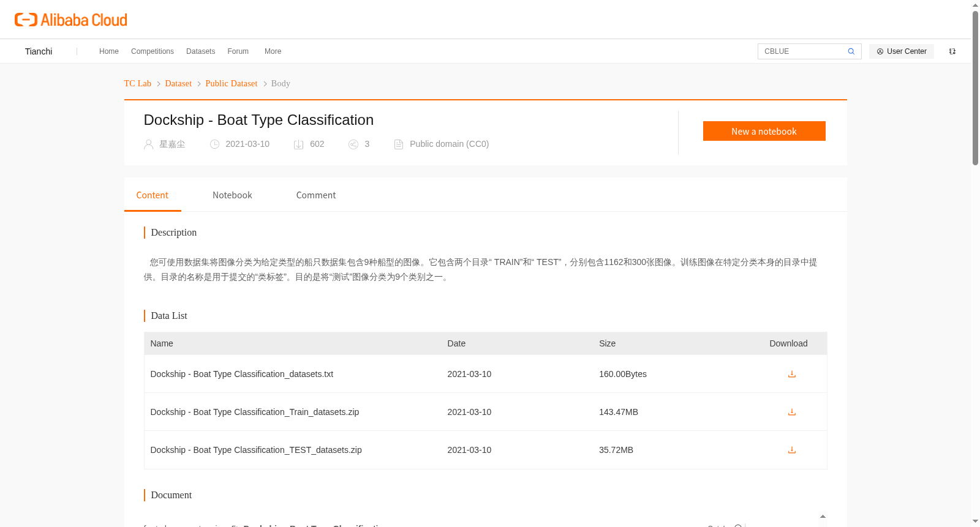
Task: Download the TEST_datasets.zip file
Action: pyautogui.click(x=792, y=450)
